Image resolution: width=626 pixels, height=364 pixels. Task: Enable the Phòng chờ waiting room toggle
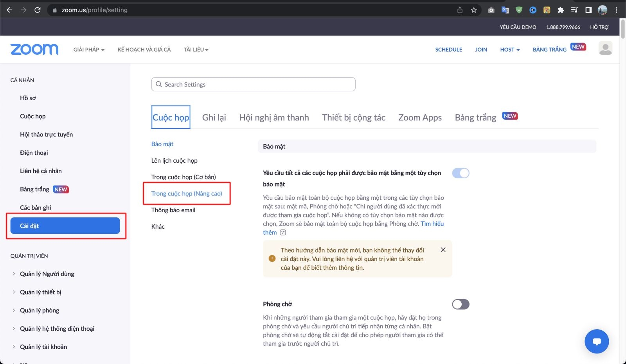(x=461, y=304)
